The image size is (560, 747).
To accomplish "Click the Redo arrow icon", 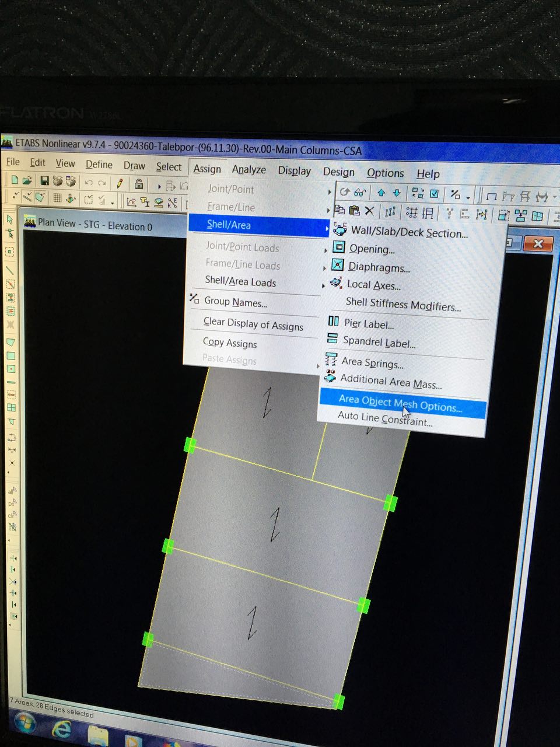I will click(102, 183).
